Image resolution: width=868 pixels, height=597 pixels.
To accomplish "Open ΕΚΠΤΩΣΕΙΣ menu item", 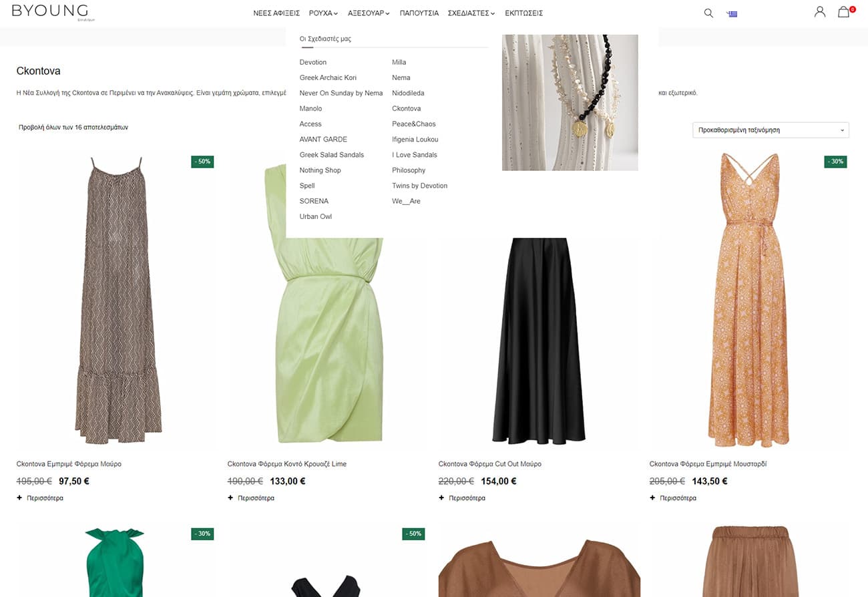I will tap(523, 13).
